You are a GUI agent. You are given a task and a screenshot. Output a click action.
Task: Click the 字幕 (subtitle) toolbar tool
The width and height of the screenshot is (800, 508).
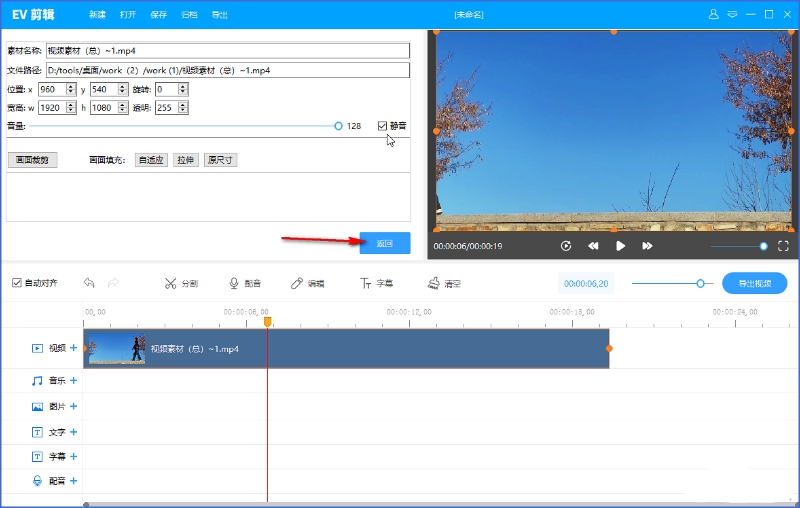[376, 283]
